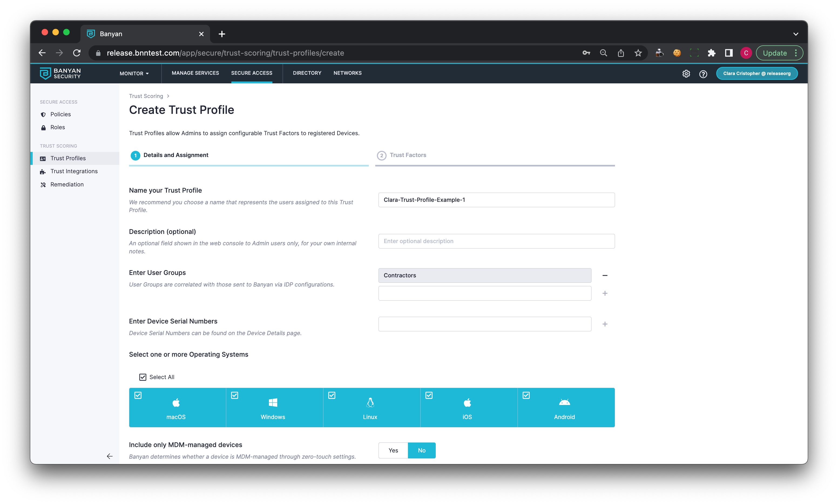
Task: Go to the Trust Scoring breadcrumb link
Action: 146,96
